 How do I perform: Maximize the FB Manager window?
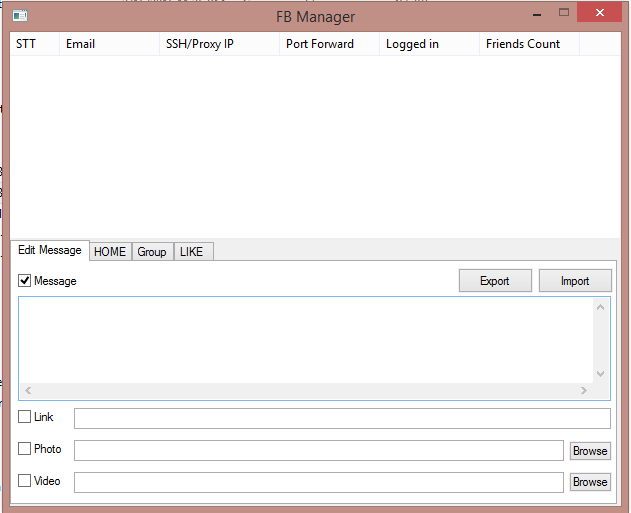[564, 13]
